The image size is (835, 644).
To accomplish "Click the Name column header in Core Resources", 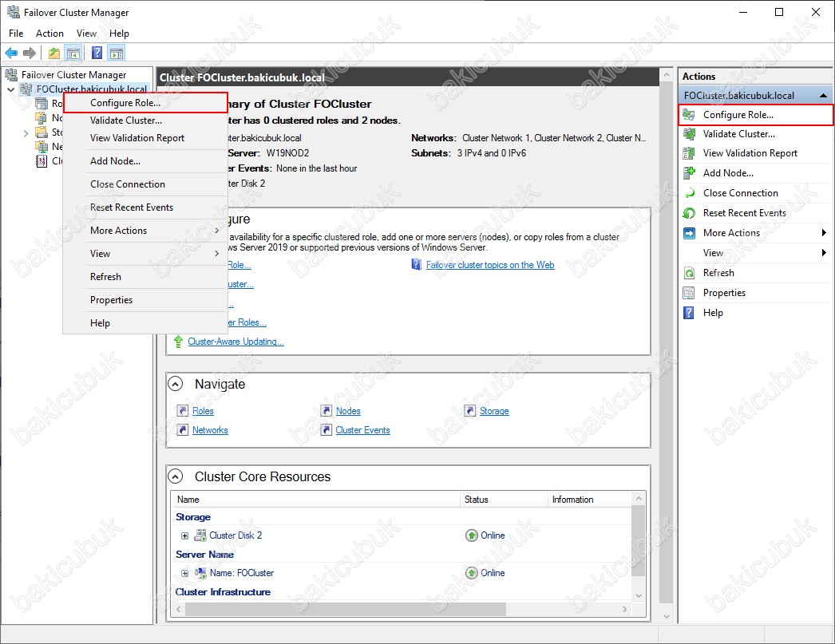I will (316, 500).
